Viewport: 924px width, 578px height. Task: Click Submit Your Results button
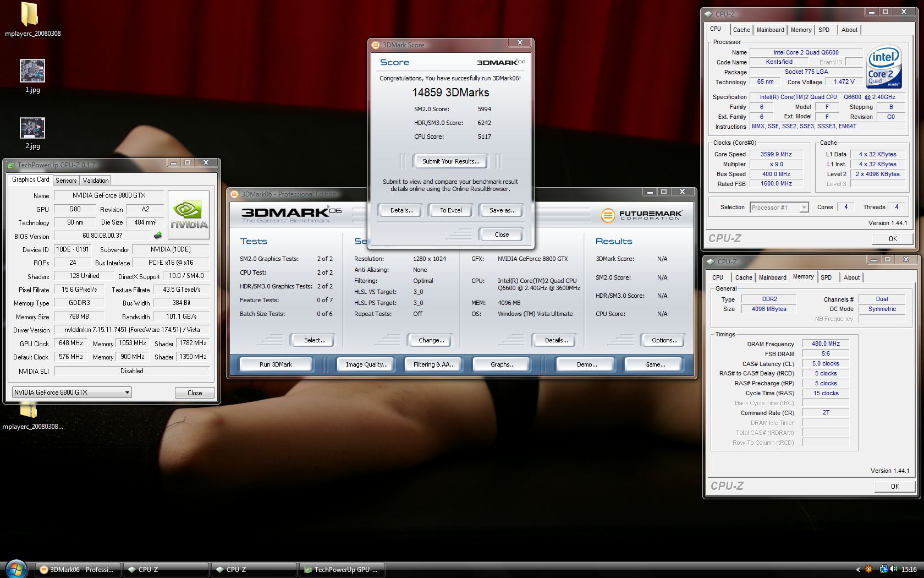(450, 161)
